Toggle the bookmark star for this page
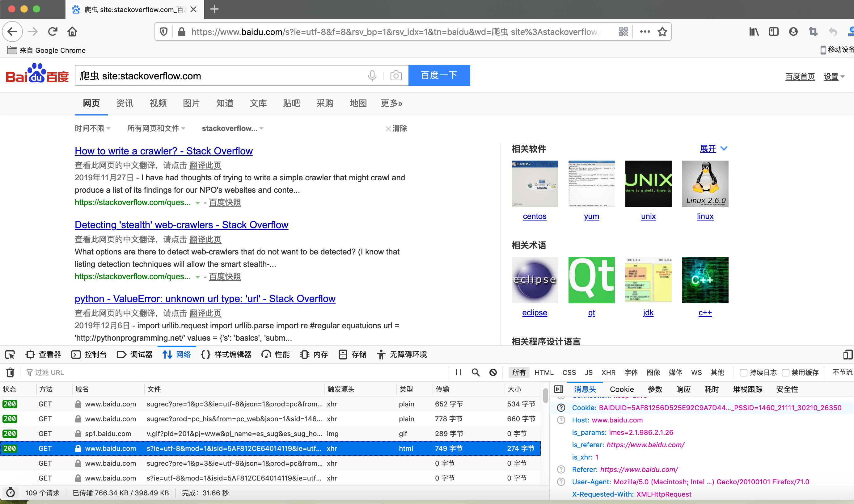The width and height of the screenshot is (854, 504). tap(662, 31)
